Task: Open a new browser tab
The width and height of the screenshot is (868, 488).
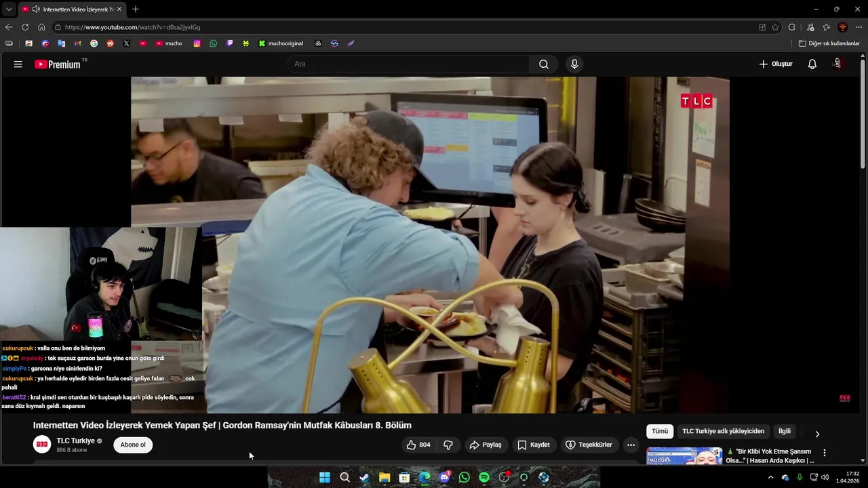Action: [136, 9]
